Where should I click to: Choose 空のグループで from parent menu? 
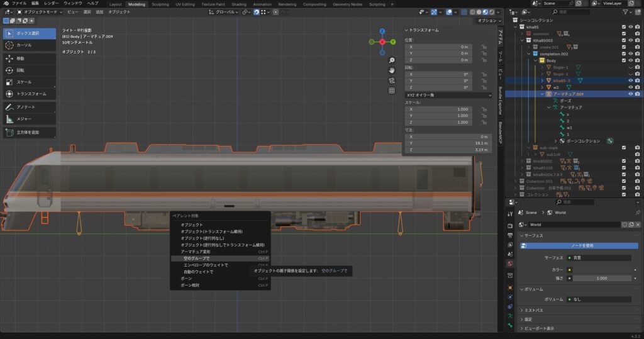tap(197, 258)
